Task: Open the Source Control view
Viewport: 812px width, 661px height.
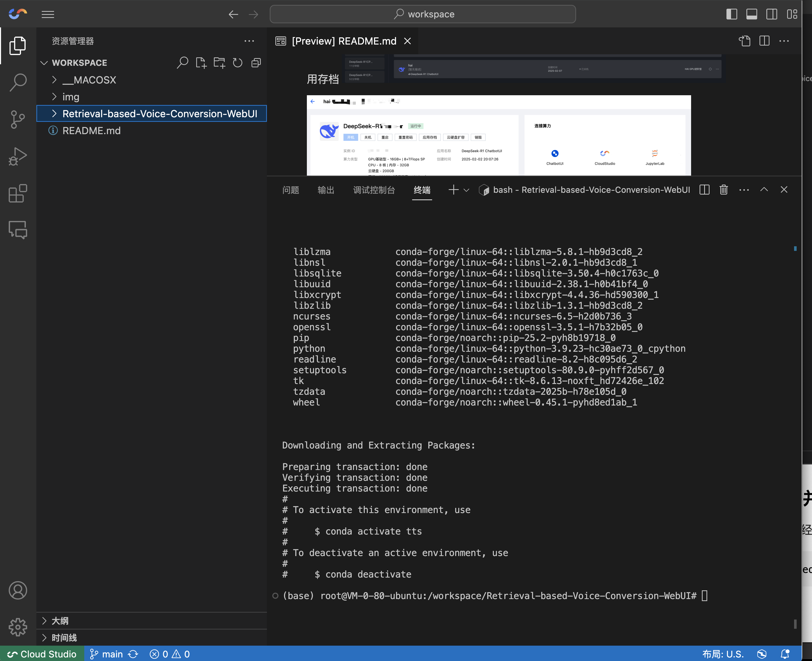Action: [17, 120]
